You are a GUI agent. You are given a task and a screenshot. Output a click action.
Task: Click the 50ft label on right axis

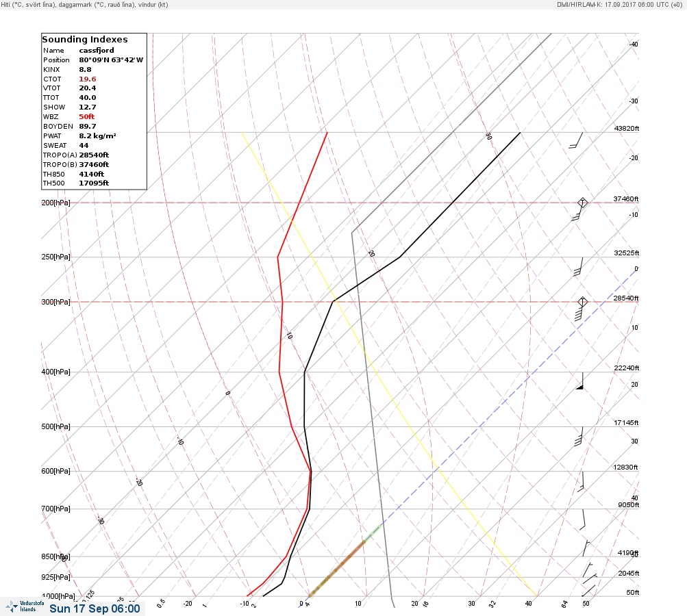(632, 592)
